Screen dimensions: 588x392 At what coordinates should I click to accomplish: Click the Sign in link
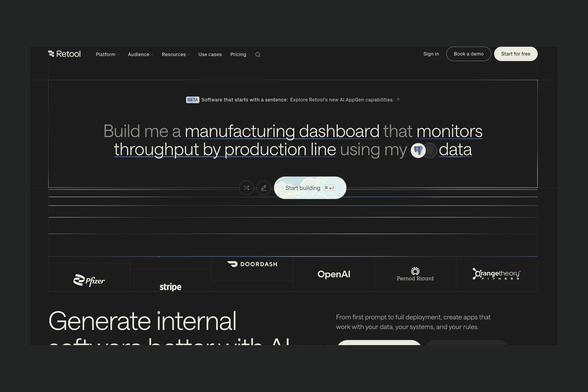[x=431, y=54]
